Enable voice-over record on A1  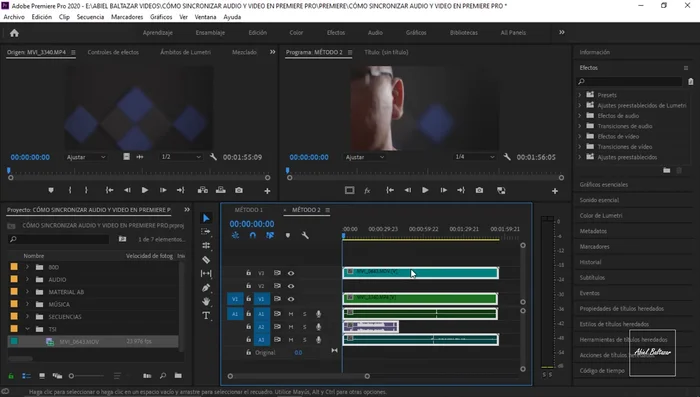point(318,314)
